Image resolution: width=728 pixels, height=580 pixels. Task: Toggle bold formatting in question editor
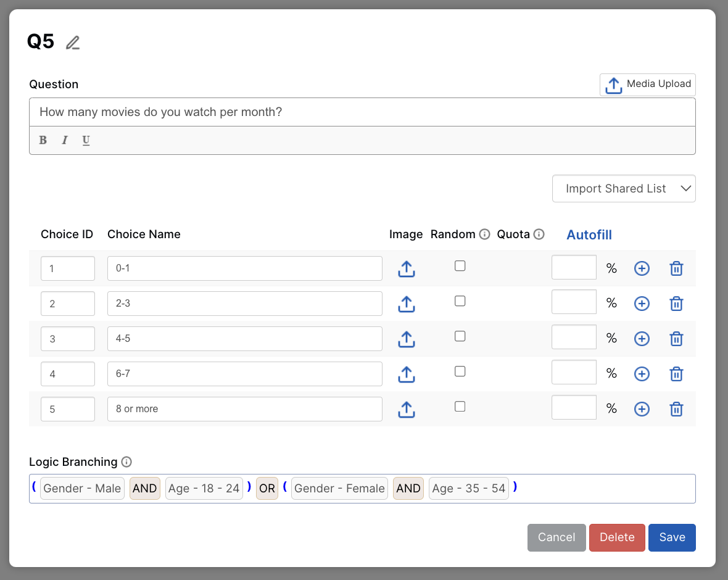coord(43,140)
